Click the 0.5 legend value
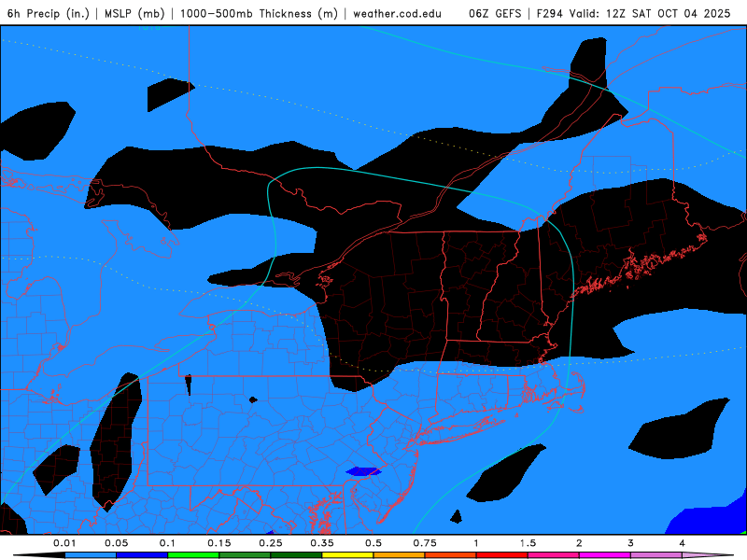 point(373,543)
